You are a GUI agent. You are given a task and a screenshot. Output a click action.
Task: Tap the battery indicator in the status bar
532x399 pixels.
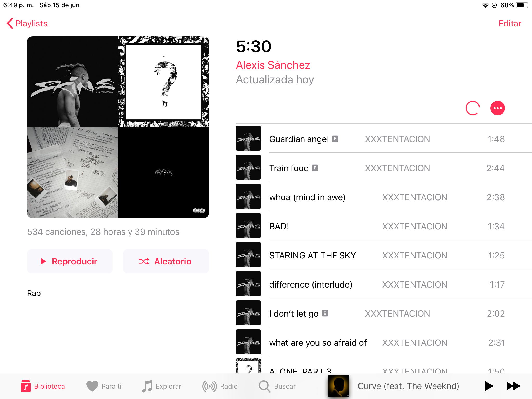pos(522,5)
